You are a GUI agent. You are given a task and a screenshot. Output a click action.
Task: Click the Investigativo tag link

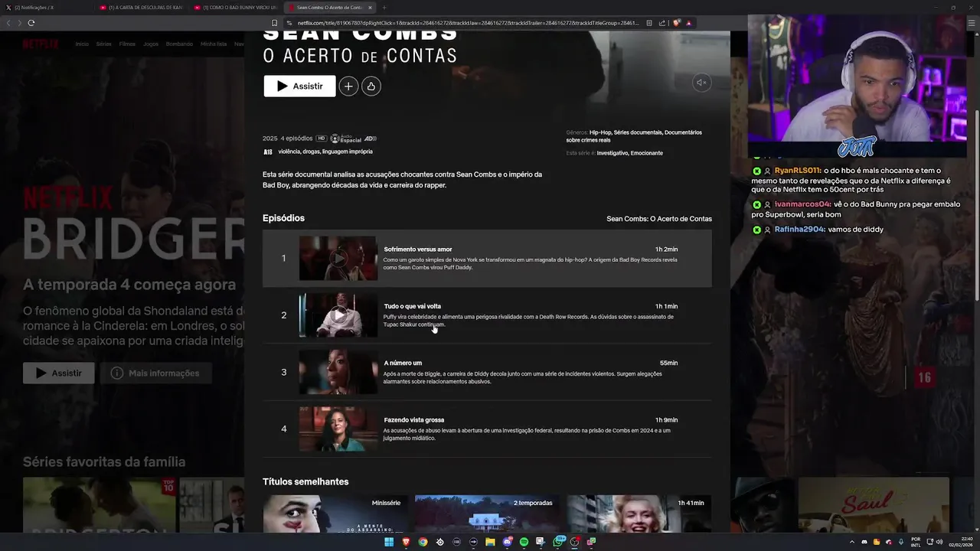612,153
